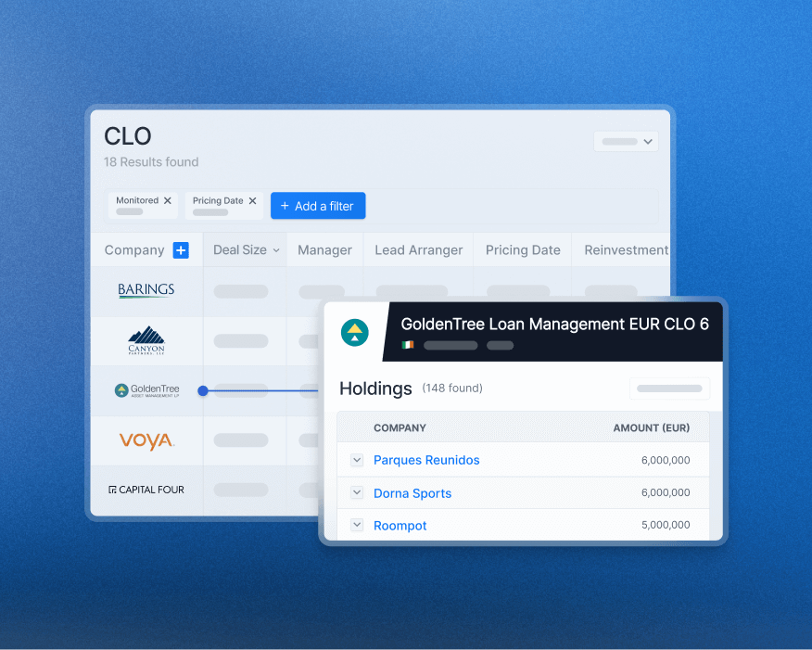This screenshot has width=812, height=650.
Task: Open the Dorna Sports company link
Action: (412, 492)
